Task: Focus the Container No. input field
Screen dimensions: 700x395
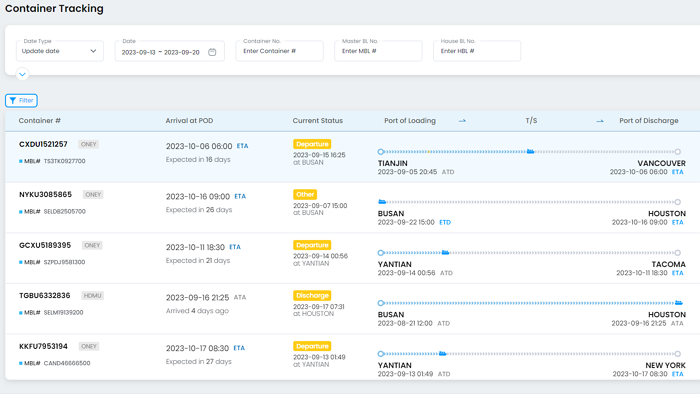Action: tap(279, 51)
